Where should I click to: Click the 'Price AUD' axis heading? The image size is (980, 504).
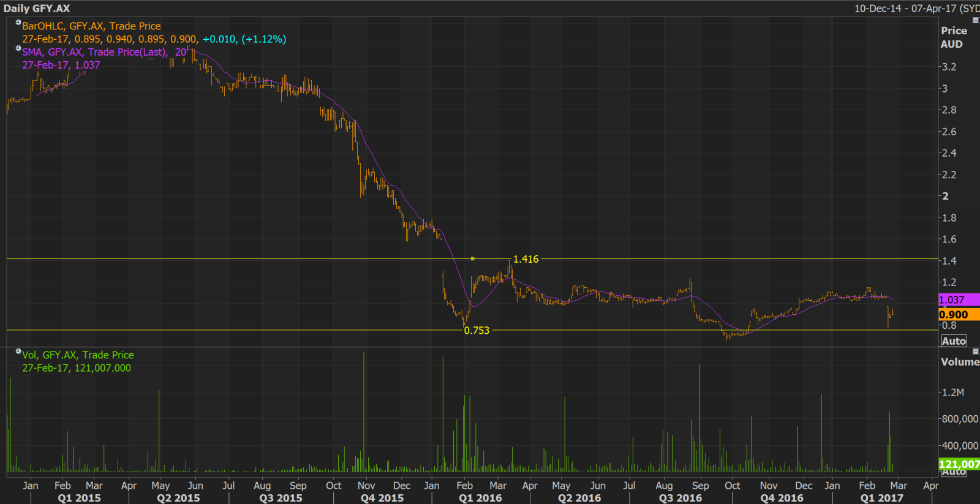[x=954, y=37]
